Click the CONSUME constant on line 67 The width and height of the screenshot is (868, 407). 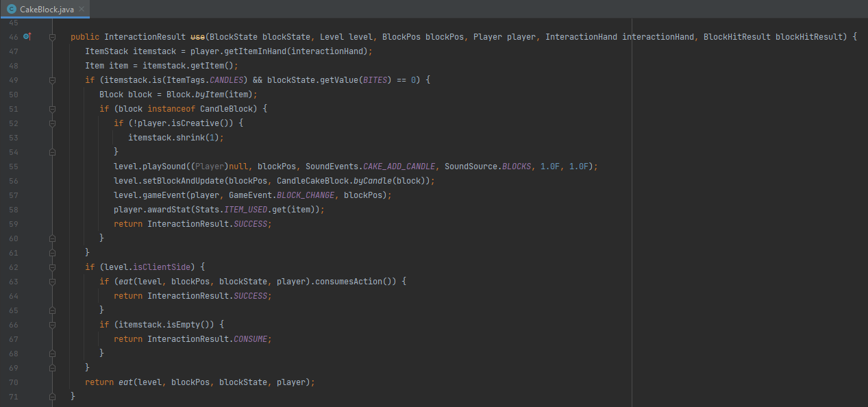[x=253, y=339]
